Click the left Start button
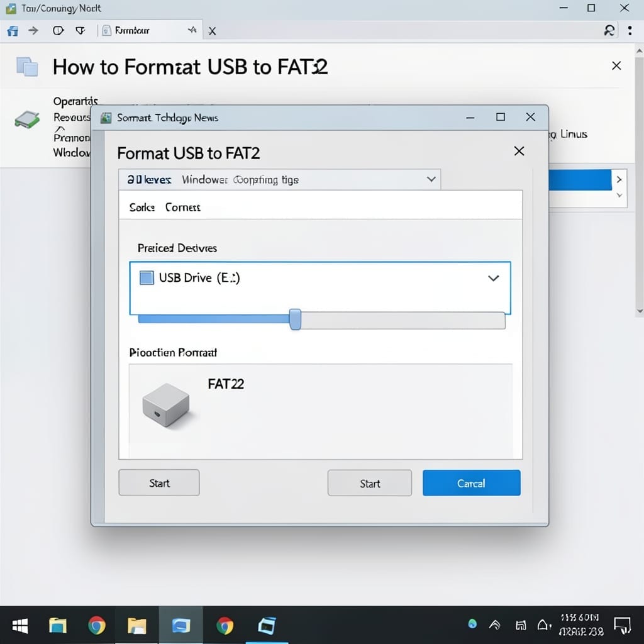The height and width of the screenshot is (644, 644). pyautogui.click(x=159, y=483)
